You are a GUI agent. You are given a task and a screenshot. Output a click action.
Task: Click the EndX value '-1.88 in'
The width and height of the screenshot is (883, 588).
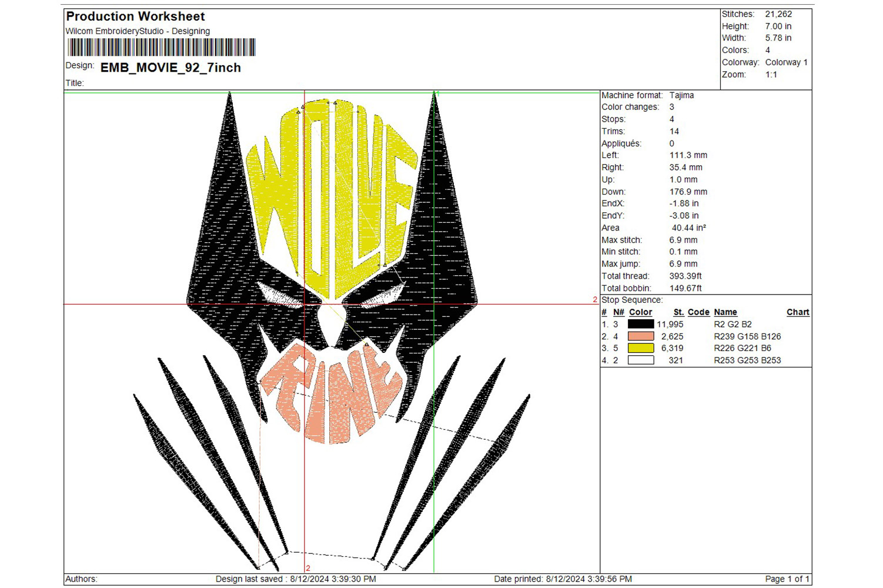[684, 203]
